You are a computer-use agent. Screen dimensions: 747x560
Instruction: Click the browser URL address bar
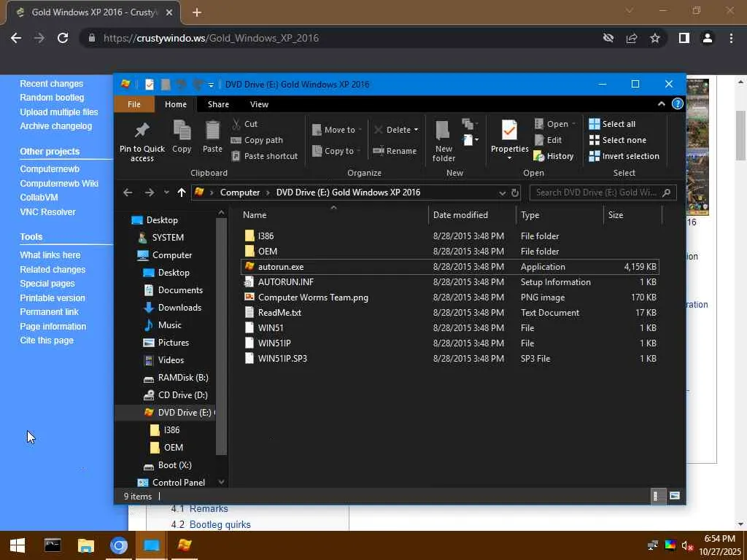343,38
